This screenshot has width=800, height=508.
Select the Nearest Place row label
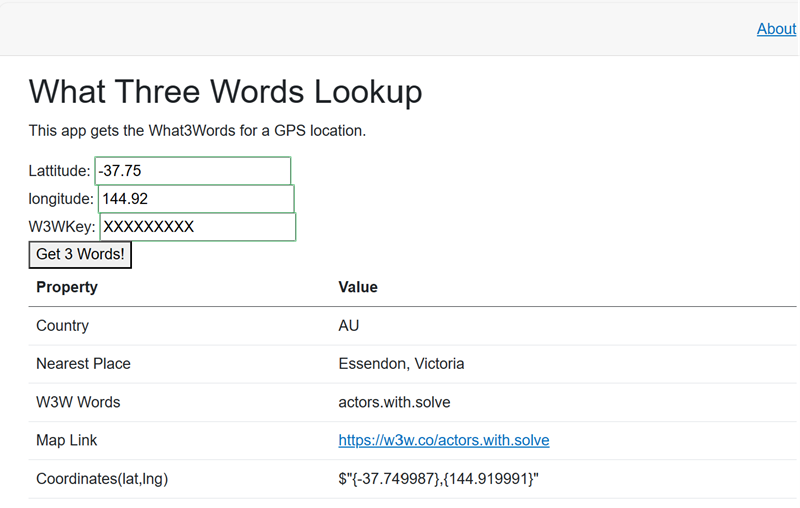[x=83, y=364]
